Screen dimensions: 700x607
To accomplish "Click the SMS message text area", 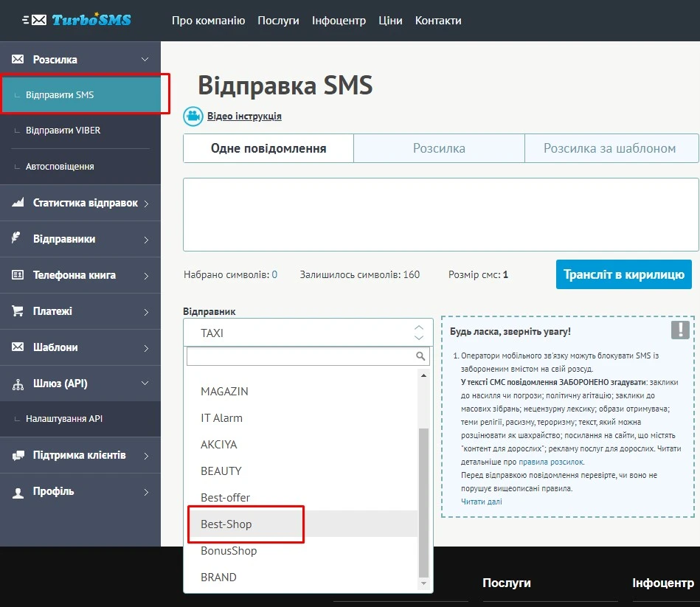I will (440, 214).
